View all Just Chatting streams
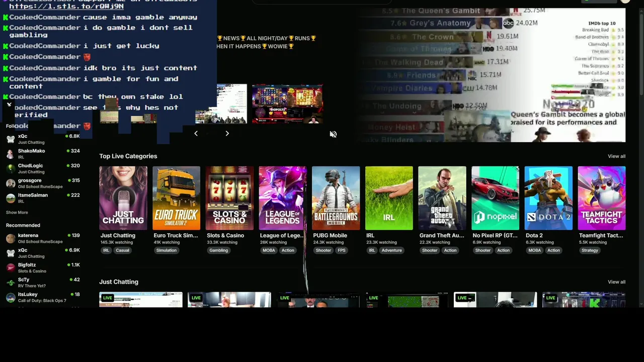 click(x=616, y=282)
